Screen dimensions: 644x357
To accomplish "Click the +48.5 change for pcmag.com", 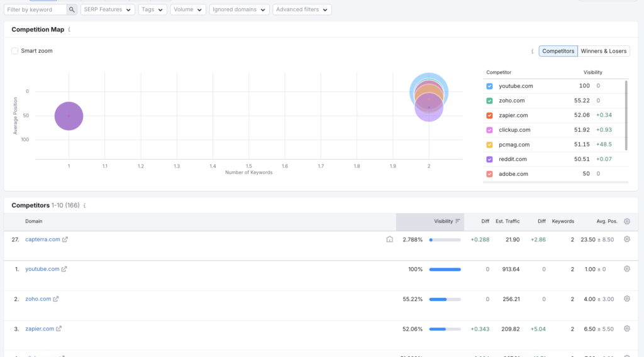I will click(604, 145).
